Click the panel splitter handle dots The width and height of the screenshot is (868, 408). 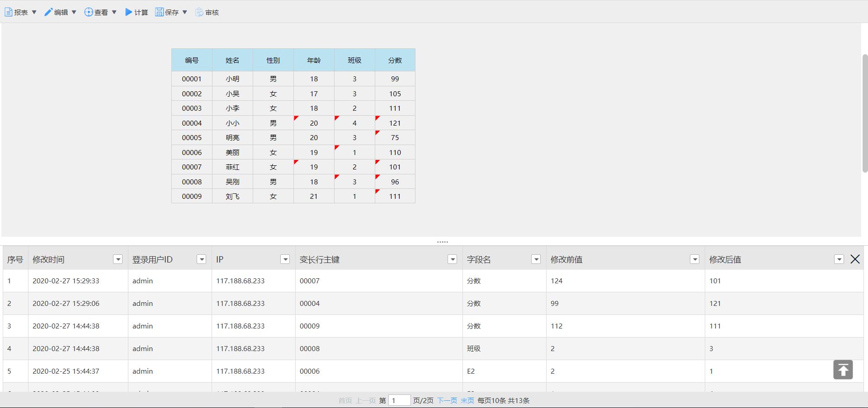click(x=443, y=242)
